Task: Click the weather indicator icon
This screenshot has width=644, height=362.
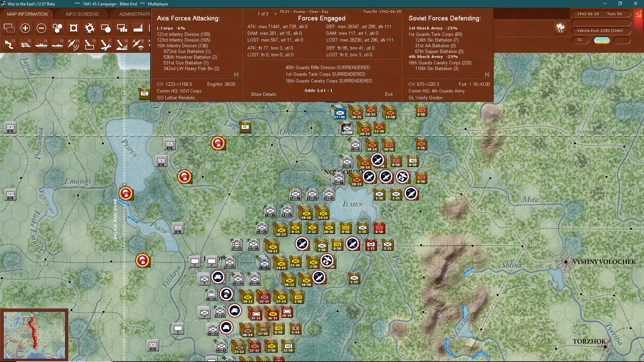Action: pos(602,40)
